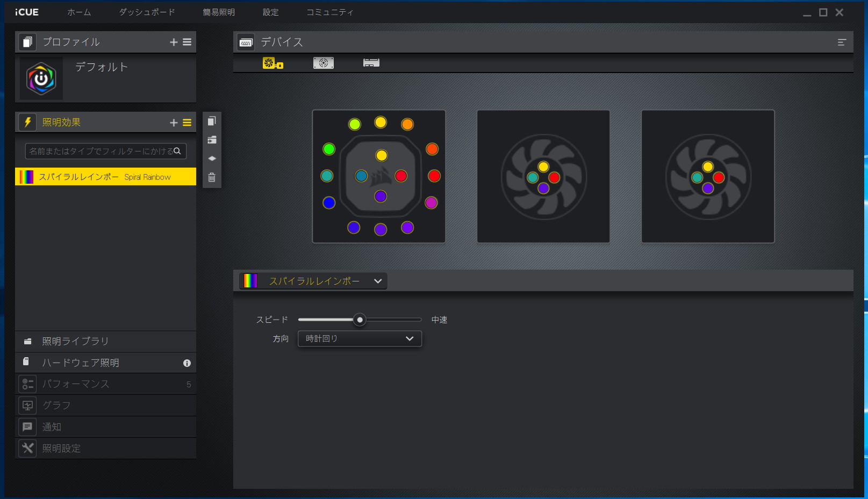This screenshot has width=868, height=499.
Task: Add a new profile with plus icon
Action: click(174, 42)
